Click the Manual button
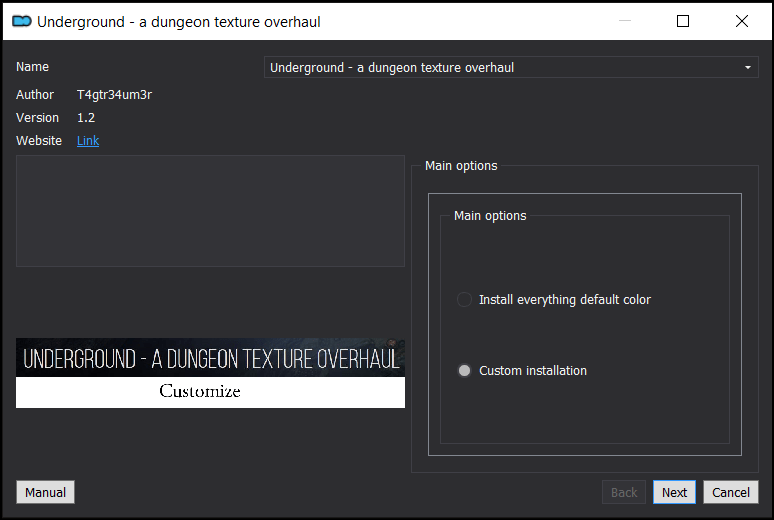Screen dimensions: 774x520 [x=45, y=492]
